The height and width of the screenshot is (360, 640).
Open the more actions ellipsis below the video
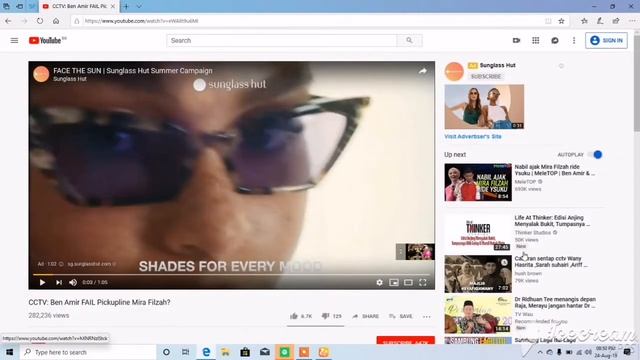(427, 316)
